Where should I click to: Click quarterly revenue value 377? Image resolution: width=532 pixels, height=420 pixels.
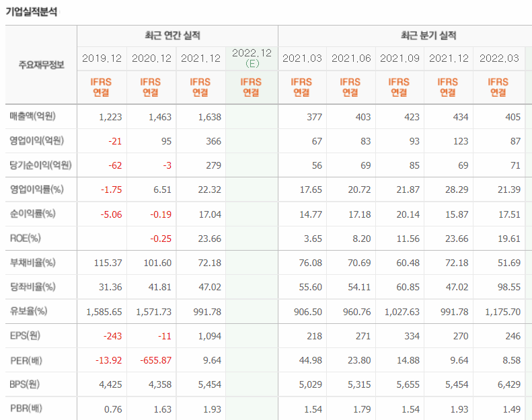point(315,117)
